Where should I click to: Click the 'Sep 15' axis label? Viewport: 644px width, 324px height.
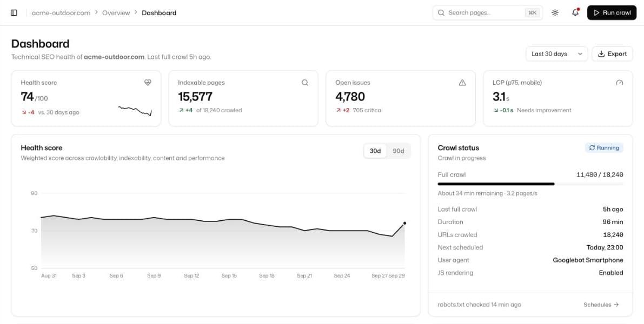click(x=229, y=275)
